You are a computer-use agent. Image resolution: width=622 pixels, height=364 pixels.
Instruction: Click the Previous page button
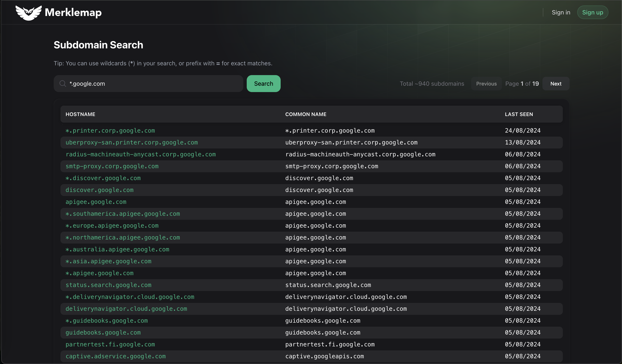(x=486, y=84)
